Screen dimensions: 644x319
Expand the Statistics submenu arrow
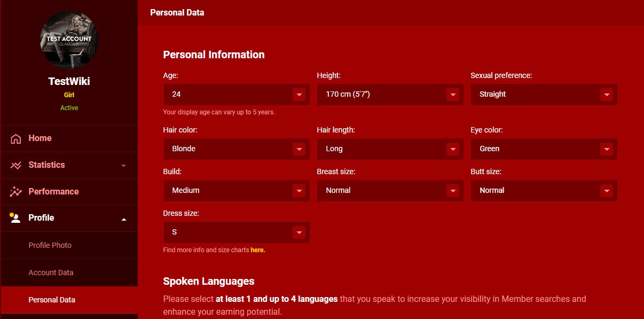[124, 166]
